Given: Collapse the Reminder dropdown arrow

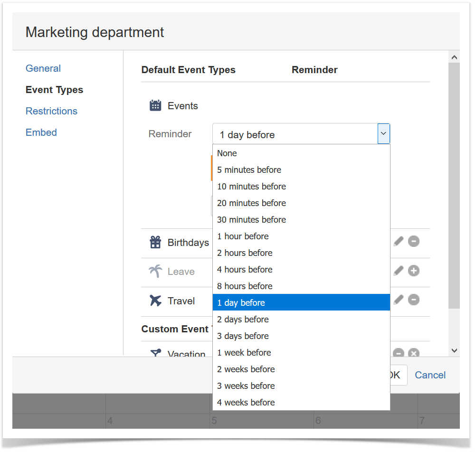Looking at the screenshot, I should click(384, 133).
